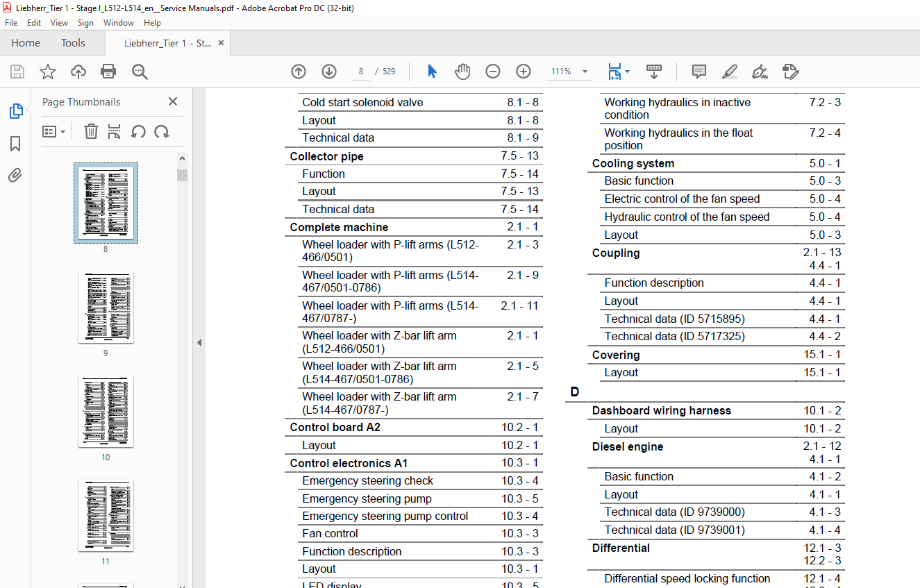Open the Bookmarks sidebar icon
This screenshot has width=920, height=588.
(15, 144)
